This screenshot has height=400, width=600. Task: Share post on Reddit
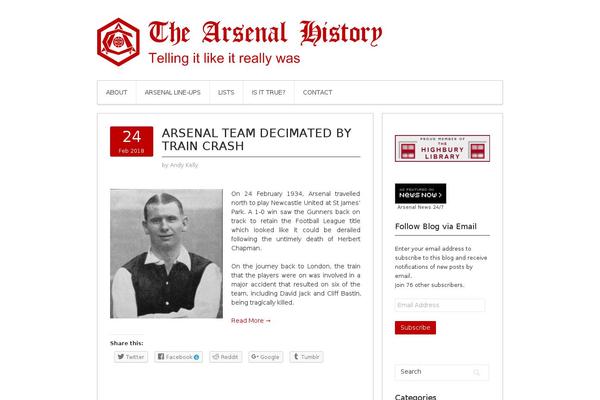(x=225, y=357)
